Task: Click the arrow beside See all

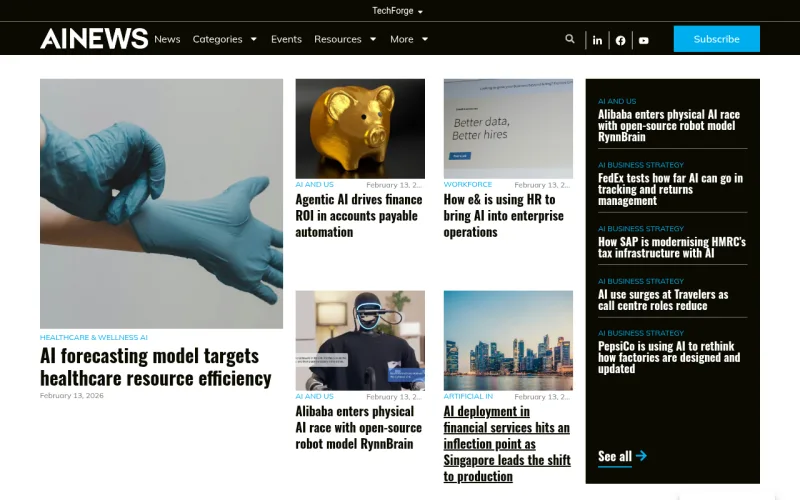Action: pos(641,456)
